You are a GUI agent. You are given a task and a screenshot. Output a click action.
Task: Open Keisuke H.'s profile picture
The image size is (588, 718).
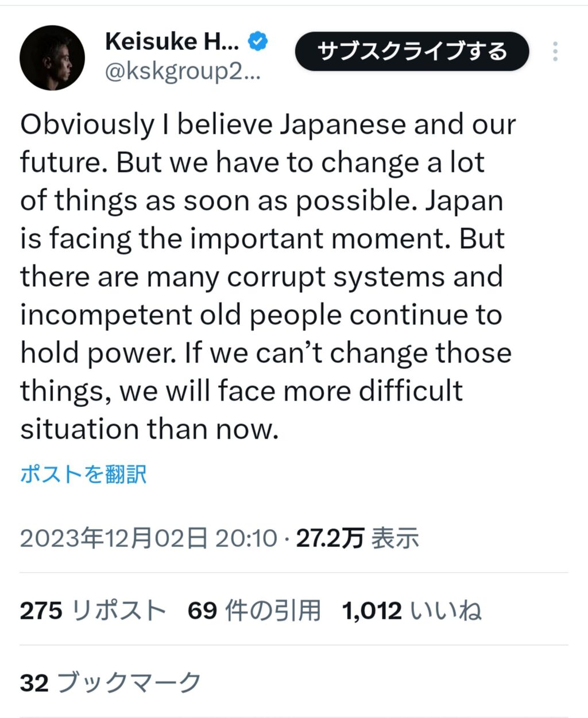(52, 58)
